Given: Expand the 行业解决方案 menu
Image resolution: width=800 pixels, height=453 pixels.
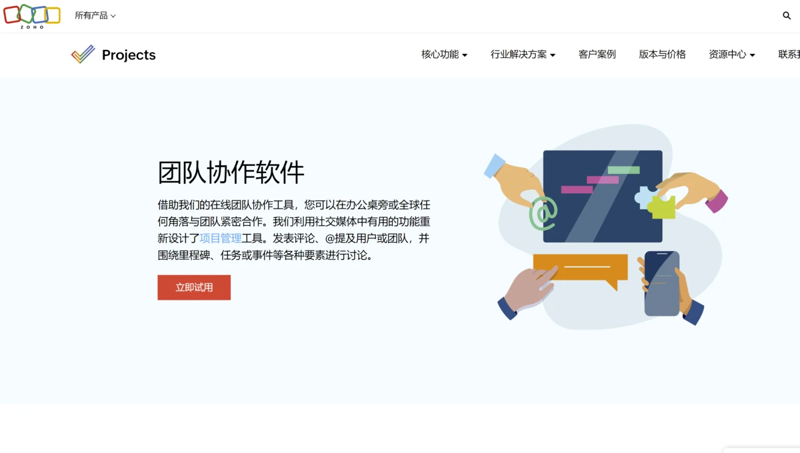Looking at the screenshot, I should (522, 54).
